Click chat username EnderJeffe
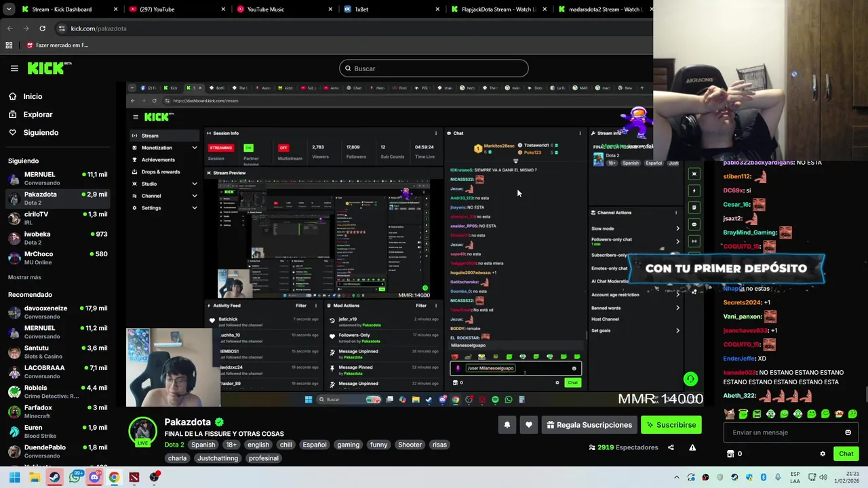868x488 pixels. pos(739,359)
